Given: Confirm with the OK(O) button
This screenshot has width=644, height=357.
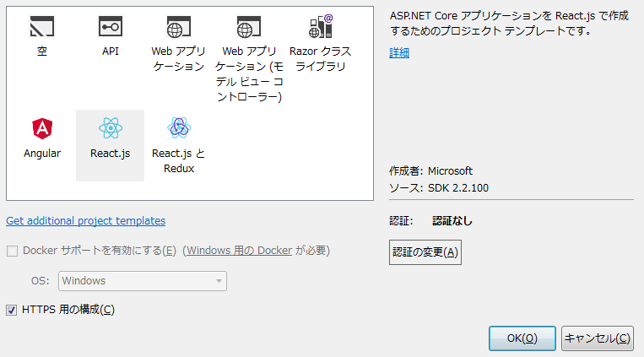Looking at the screenshot, I should pyautogui.click(x=522, y=338).
